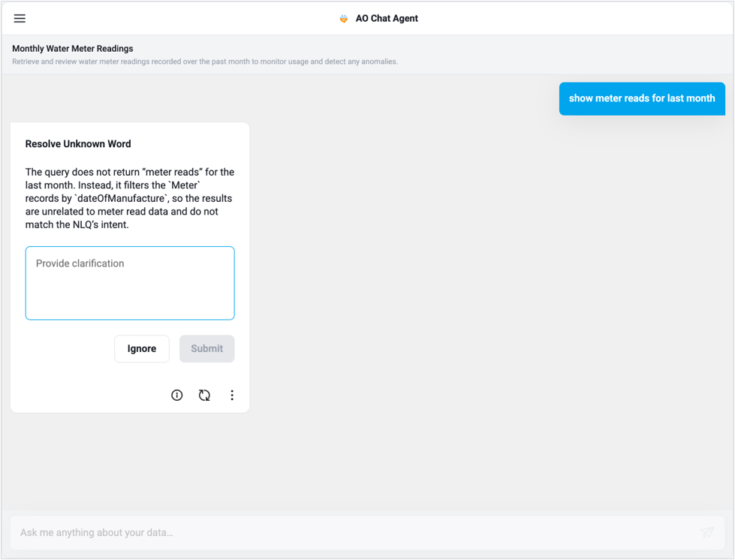Click the AO Chat Agent logo icon
Viewport: 735px width, 560px height.
tap(344, 19)
